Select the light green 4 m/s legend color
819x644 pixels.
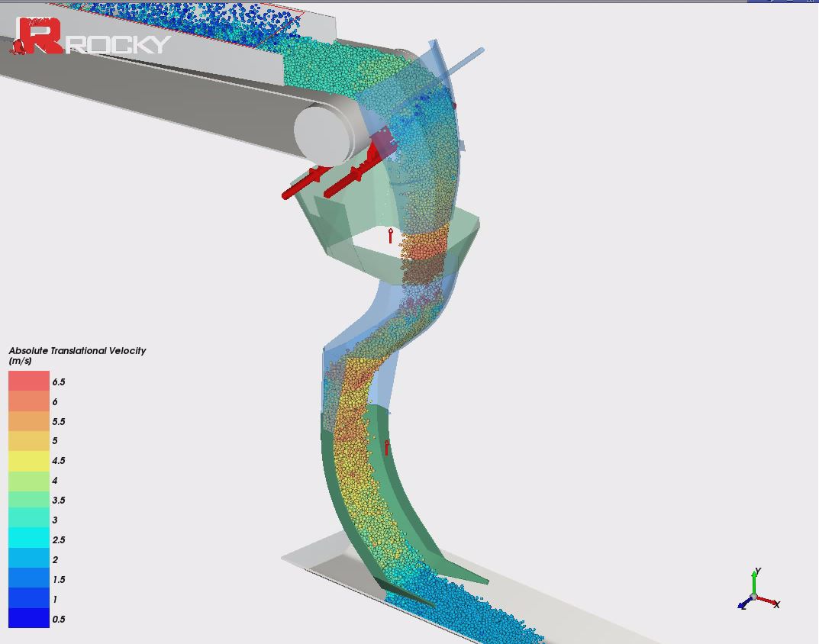point(28,480)
